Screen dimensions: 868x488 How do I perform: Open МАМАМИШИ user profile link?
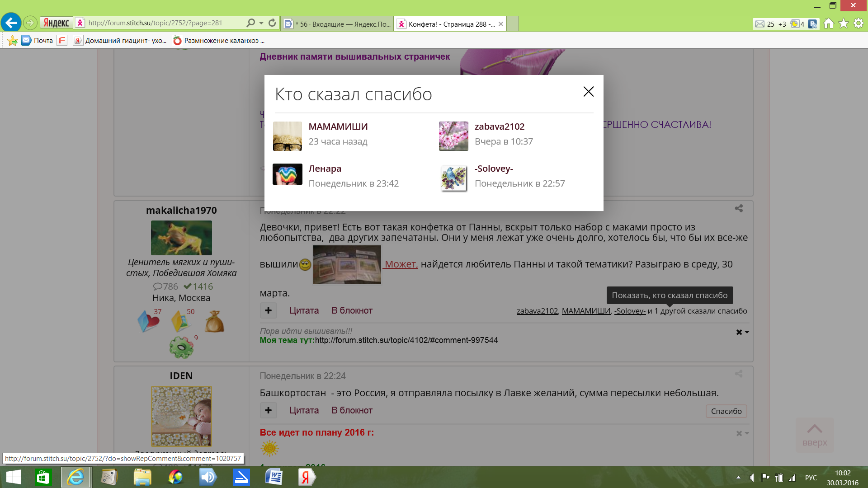pos(338,127)
